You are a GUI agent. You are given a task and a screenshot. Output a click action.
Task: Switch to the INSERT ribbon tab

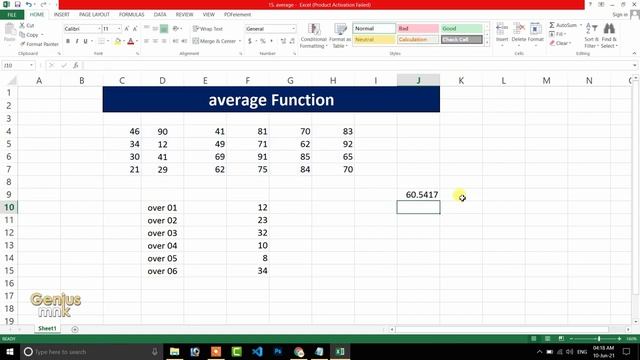click(x=61, y=15)
